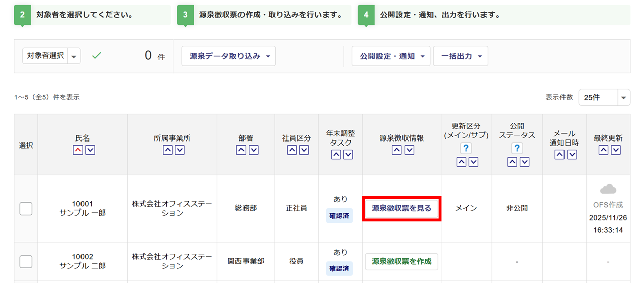Image resolution: width=644 pixels, height=283 pixels.
Task: Sort 社員区分 column ascending arrow
Action: tap(292, 150)
